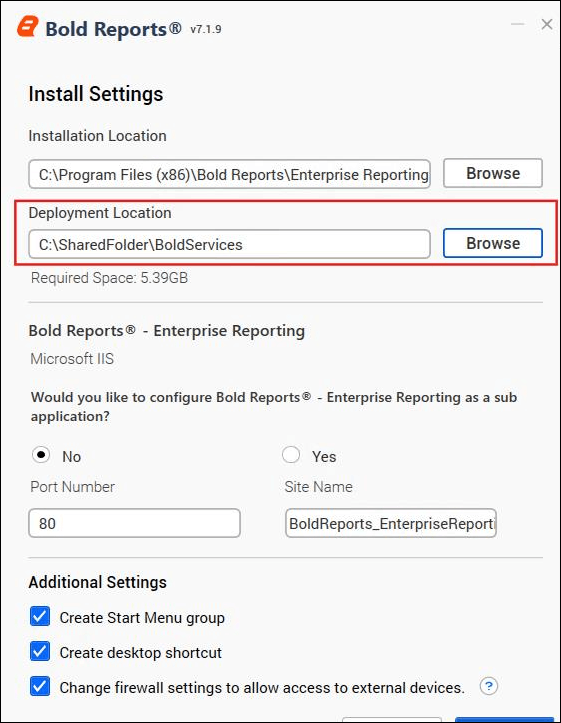561x723 pixels.
Task: Toggle Create desktop shortcut checkbox
Action: [x=40, y=652]
